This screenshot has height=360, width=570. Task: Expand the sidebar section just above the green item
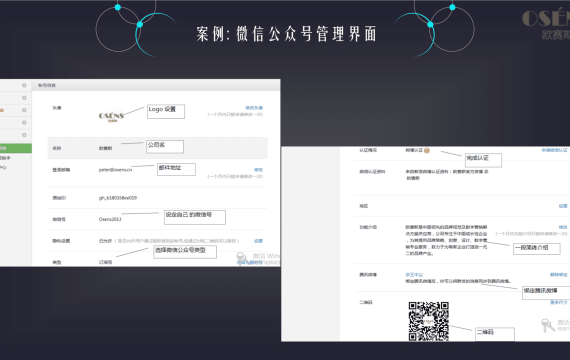pyautogui.click(x=24, y=135)
